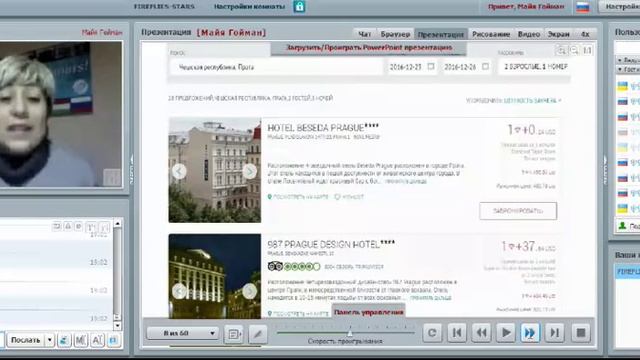This screenshot has width=640, height=360.
Task: Click the first small icon atop chat history
Action: click(x=57, y=226)
